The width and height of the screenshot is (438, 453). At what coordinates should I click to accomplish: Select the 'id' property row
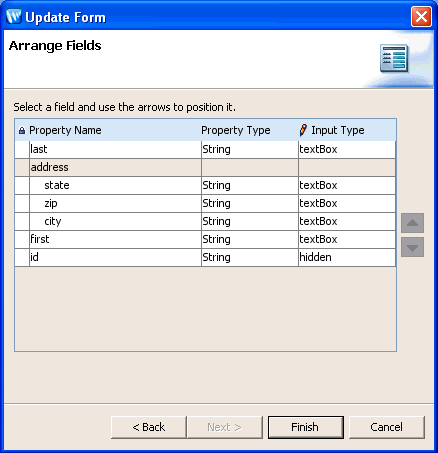[x=205, y=257]
